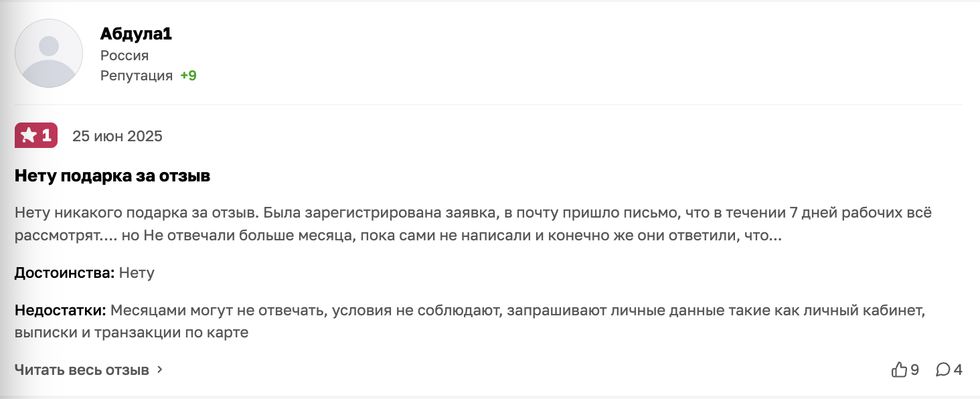
Task: Click the star inside the rating badge
Action: 28,135
